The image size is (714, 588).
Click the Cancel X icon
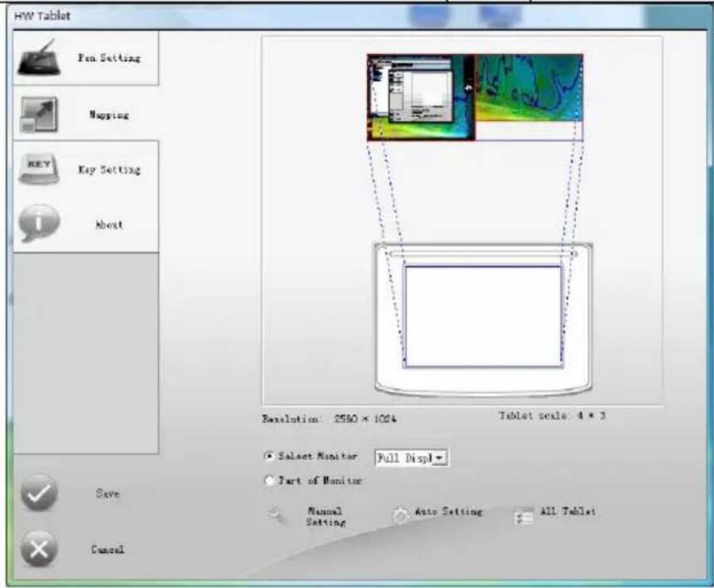(39, 549)
